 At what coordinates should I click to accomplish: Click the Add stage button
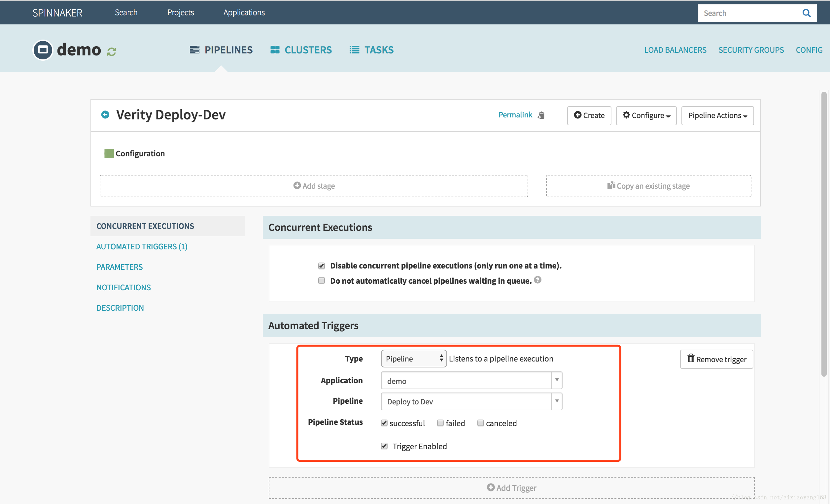point(314,186)
